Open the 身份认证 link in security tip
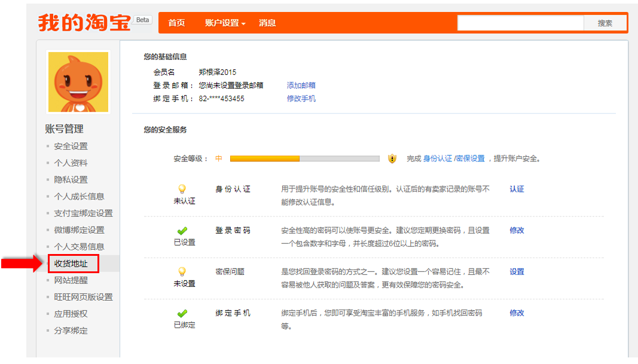638x364 pixels. [438, 158]
